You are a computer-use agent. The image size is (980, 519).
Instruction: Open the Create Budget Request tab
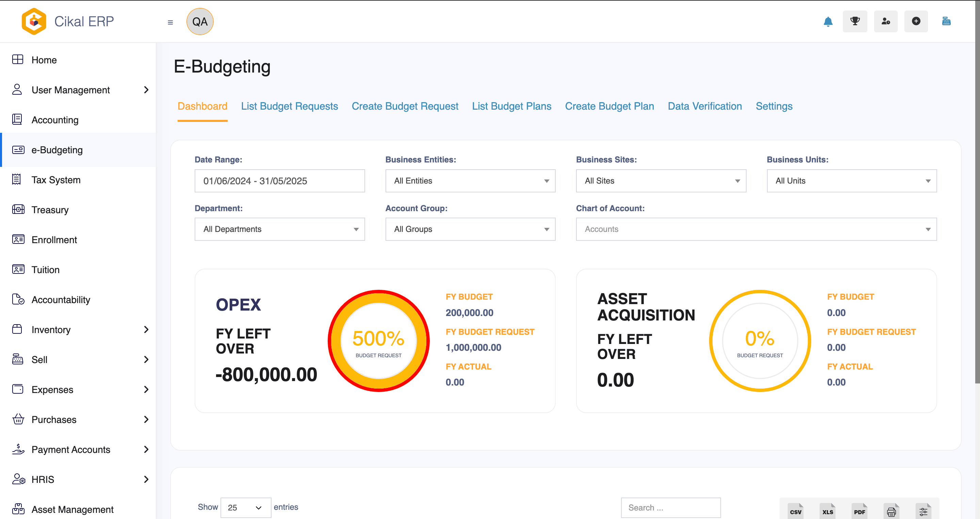(405, 106)
